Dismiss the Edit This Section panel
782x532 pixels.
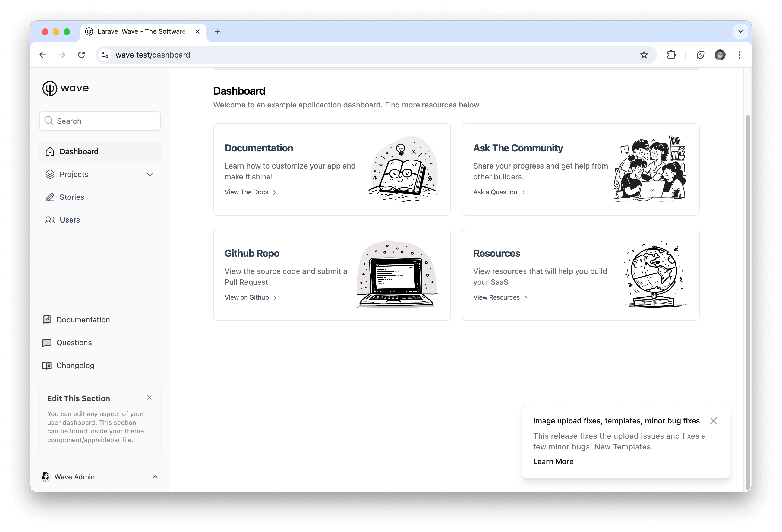149,397
